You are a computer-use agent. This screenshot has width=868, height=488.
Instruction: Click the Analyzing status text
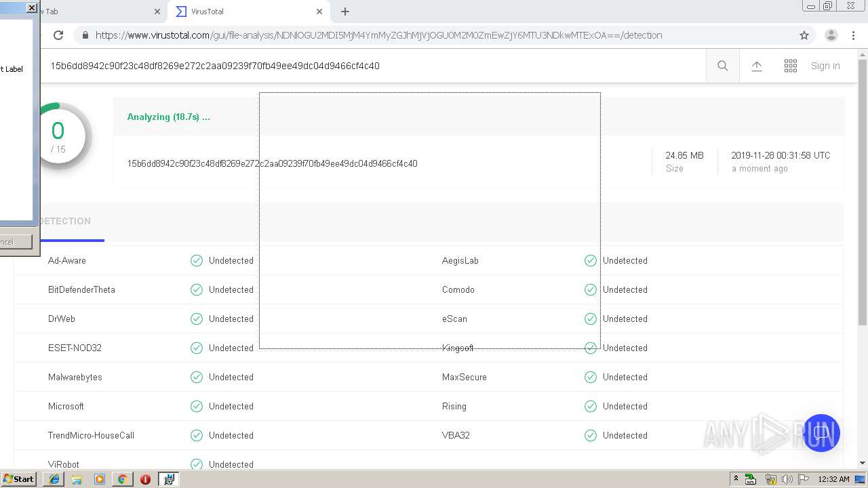(169, 117)
